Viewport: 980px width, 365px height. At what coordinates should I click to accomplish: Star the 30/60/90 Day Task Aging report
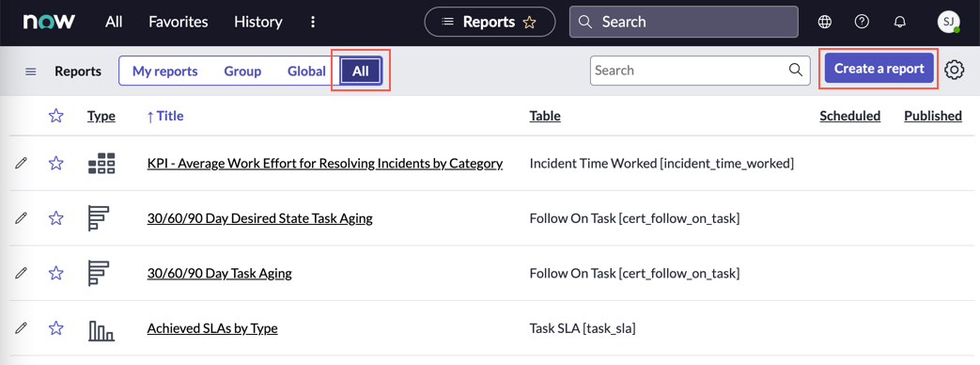56,273
